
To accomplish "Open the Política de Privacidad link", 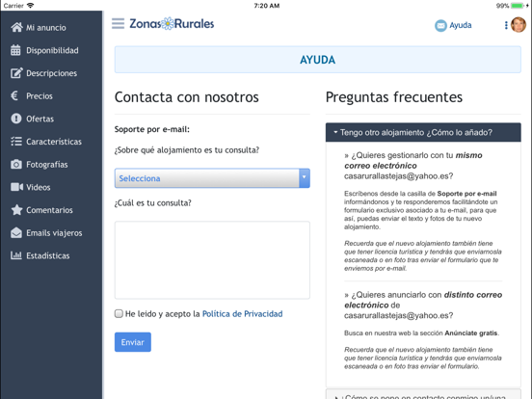I will tap(242, 314).
